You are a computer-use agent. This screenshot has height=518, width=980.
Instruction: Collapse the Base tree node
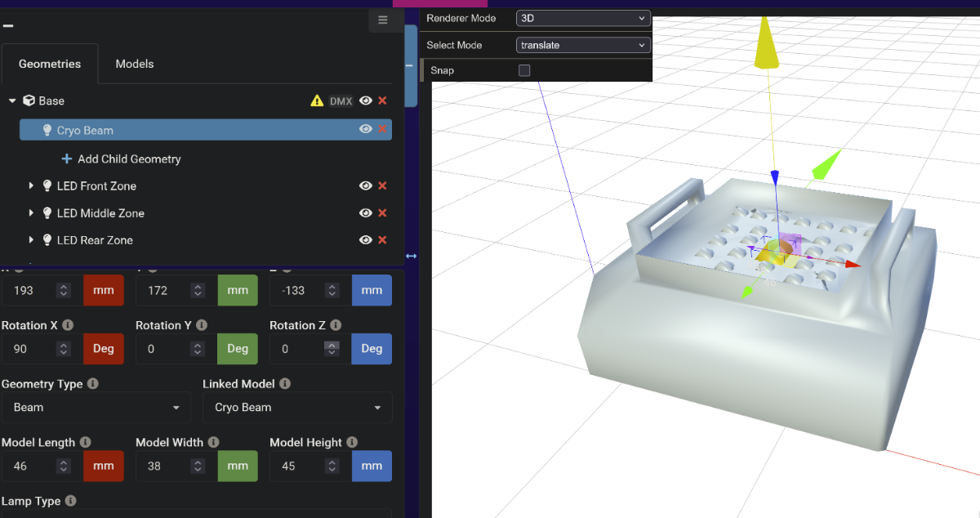pyautogui.click(x=12, y=101)
